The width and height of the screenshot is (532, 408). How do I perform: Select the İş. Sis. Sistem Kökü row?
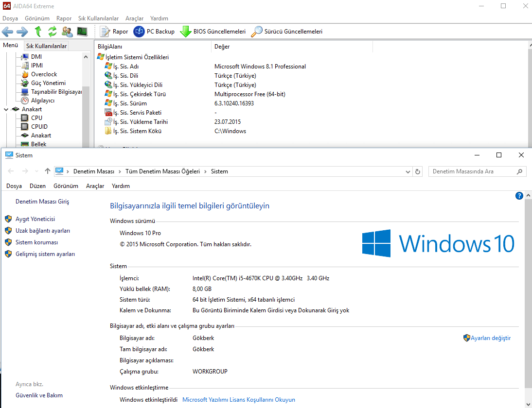[175, 131]
